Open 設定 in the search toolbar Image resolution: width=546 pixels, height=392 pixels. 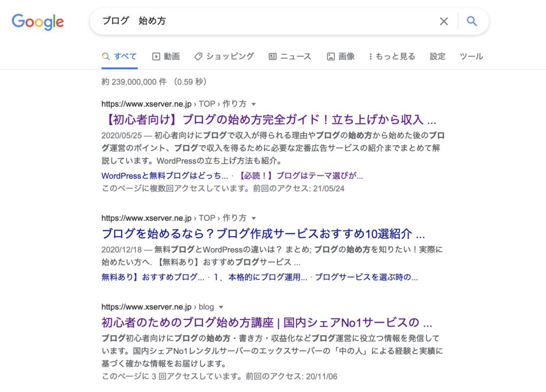(x=437, y=57)
